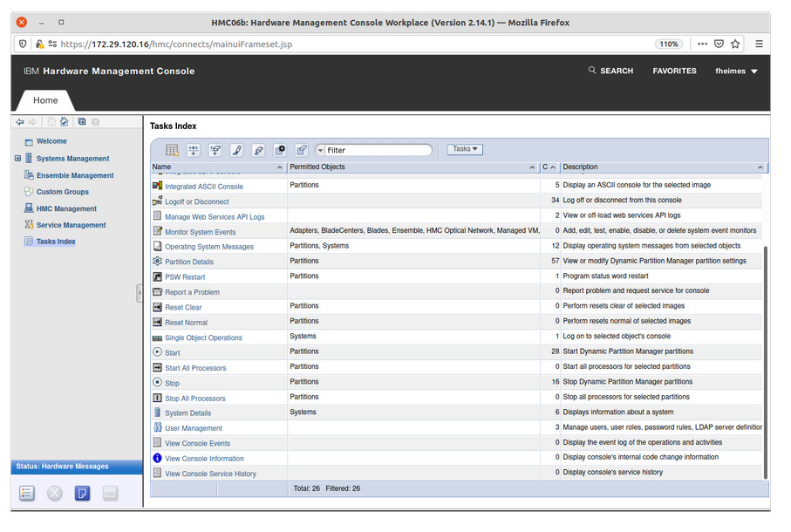Open the fheimes user dropdown
This screenshot has width=791, height=532.
(736, 72)
